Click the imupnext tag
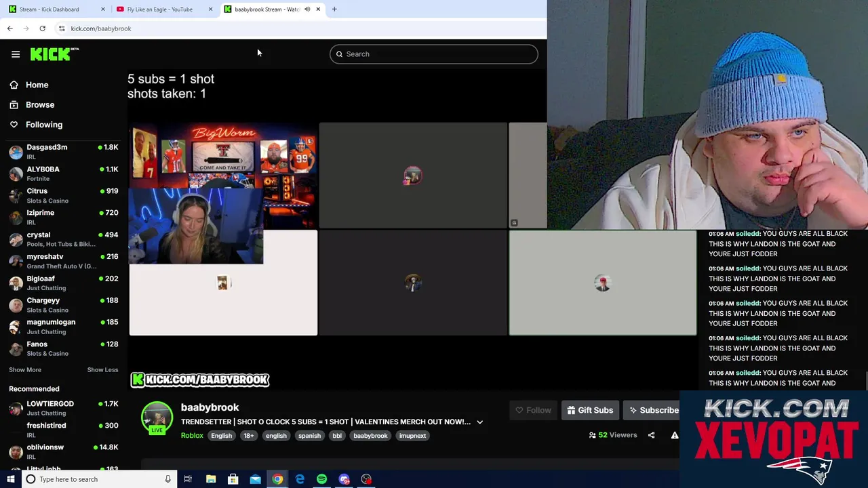Viewport: 868px width, 488px height. 412,436
